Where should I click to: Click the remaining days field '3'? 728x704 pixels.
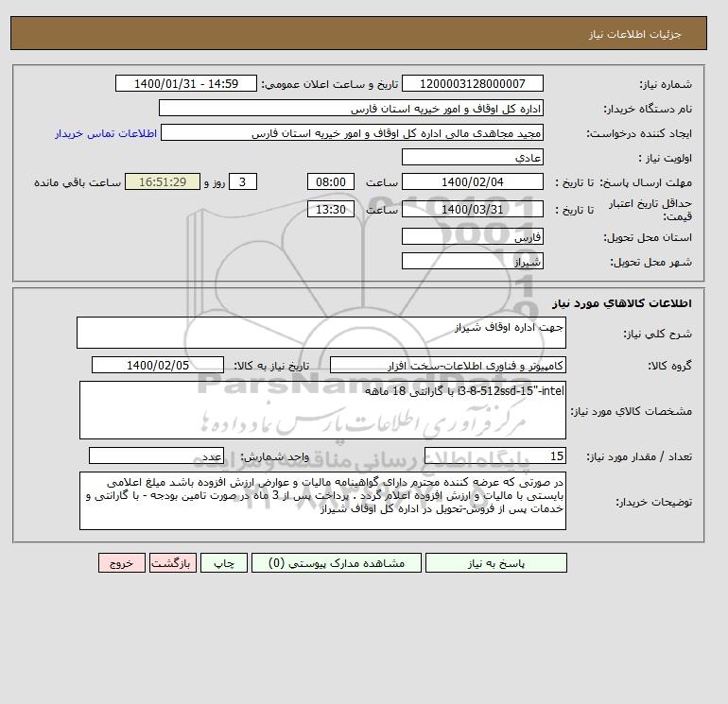(242, 182)
